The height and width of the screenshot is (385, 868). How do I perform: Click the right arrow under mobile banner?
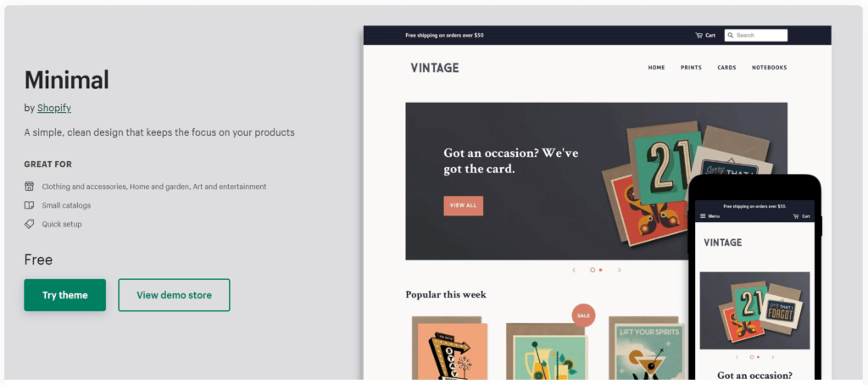773,357
